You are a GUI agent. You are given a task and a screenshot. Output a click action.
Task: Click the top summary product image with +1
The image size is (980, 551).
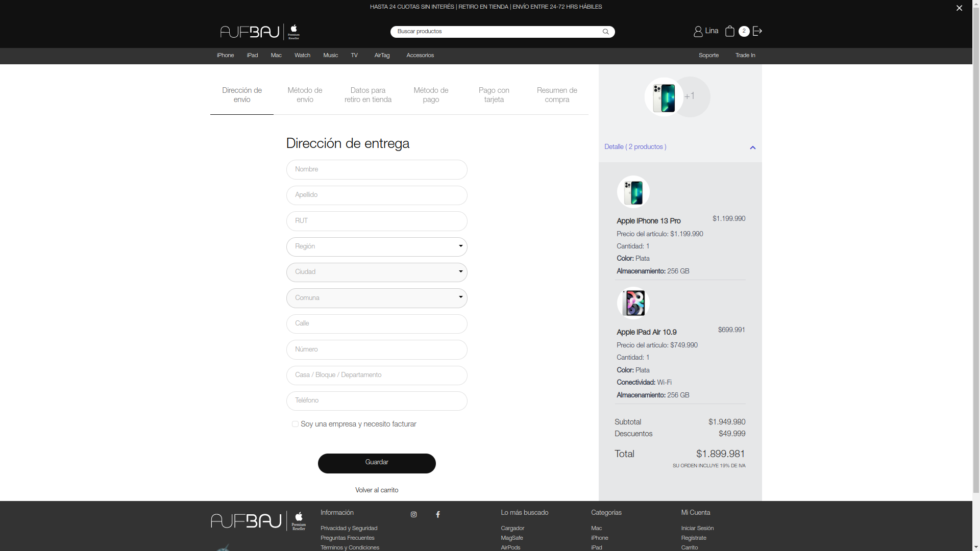[x=677, y=97]
